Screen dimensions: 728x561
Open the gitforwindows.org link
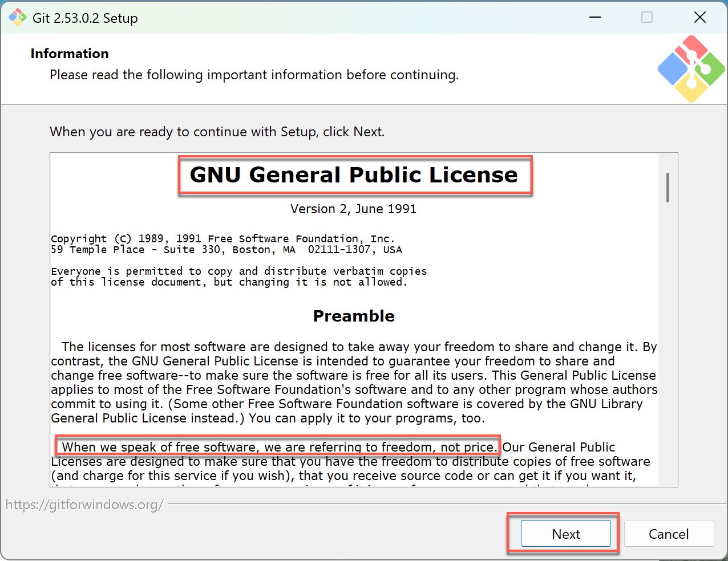84,505
